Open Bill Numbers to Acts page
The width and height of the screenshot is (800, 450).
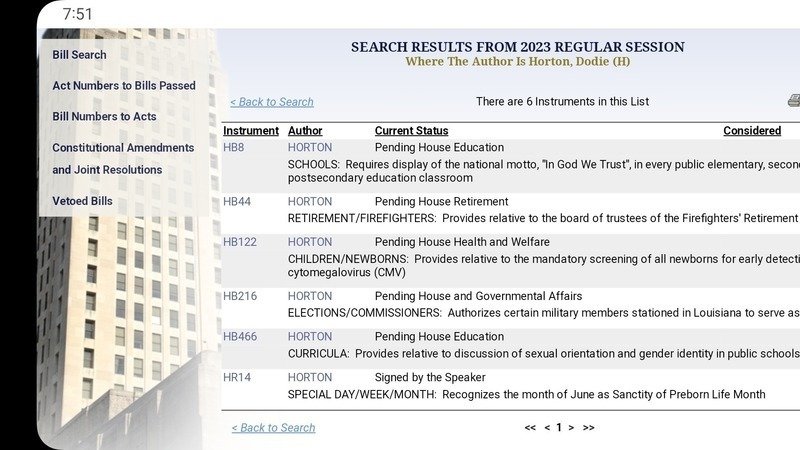(104, 117)
